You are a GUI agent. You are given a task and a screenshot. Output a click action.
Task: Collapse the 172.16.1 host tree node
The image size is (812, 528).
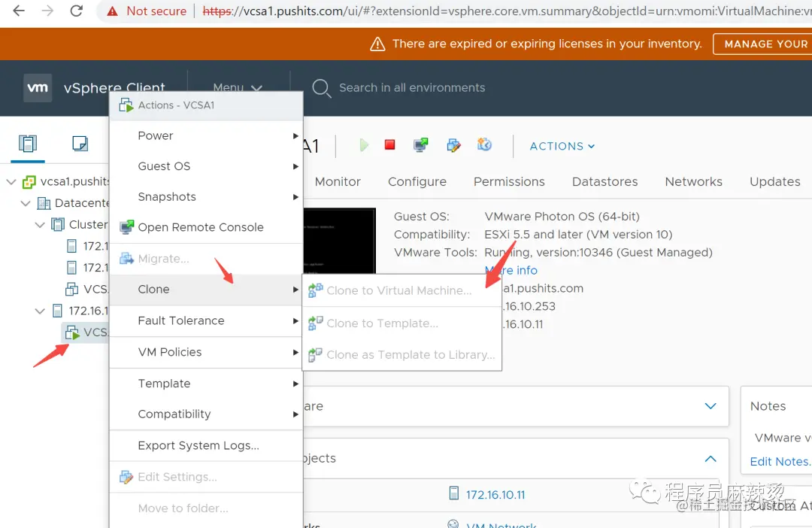40,311
